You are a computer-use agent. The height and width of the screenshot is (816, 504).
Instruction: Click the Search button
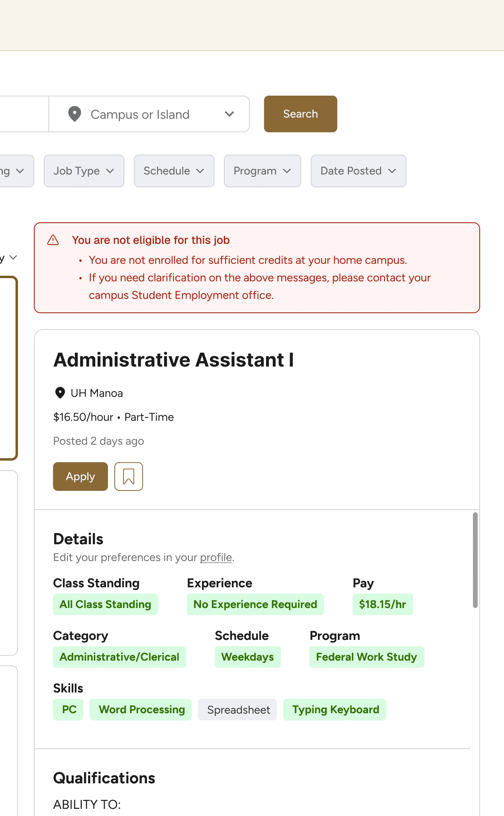click(x=300, y=114)
